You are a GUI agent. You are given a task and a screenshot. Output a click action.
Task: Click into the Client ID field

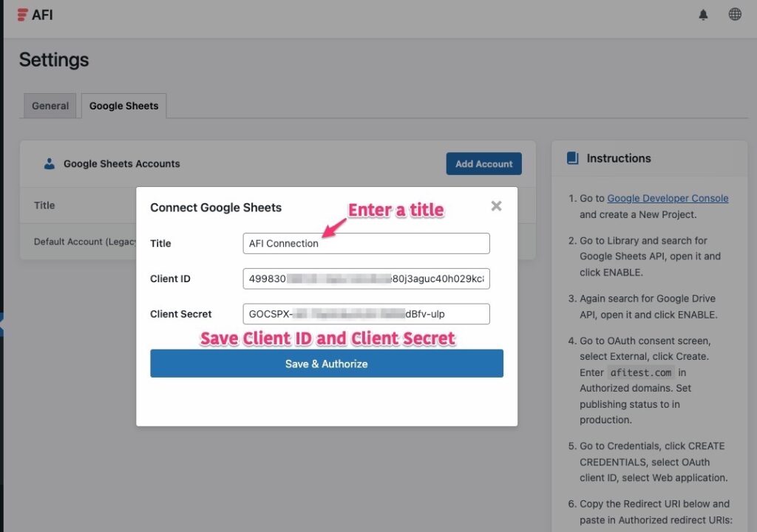(366, 279)
